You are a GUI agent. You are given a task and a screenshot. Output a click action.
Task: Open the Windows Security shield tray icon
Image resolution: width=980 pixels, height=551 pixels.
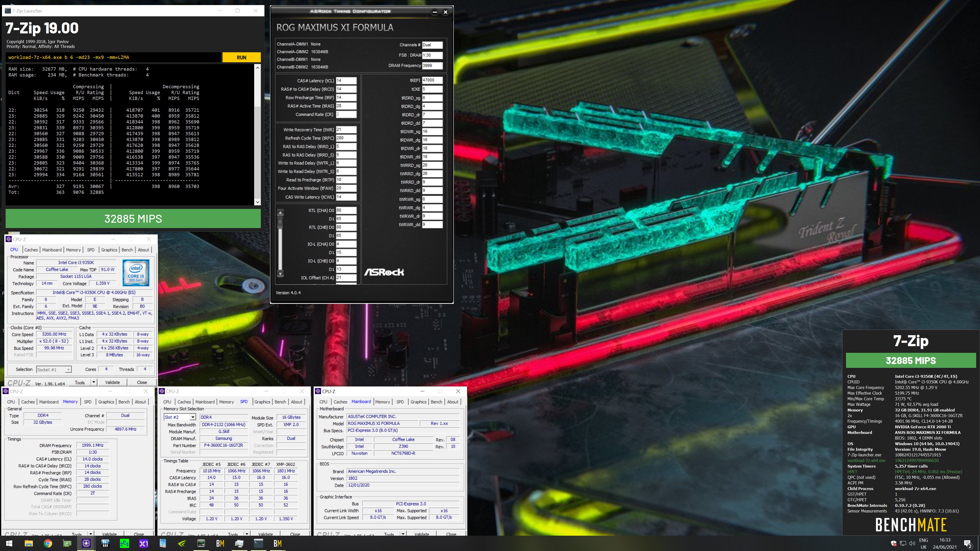pyautogui.click(x=894, y=543)
